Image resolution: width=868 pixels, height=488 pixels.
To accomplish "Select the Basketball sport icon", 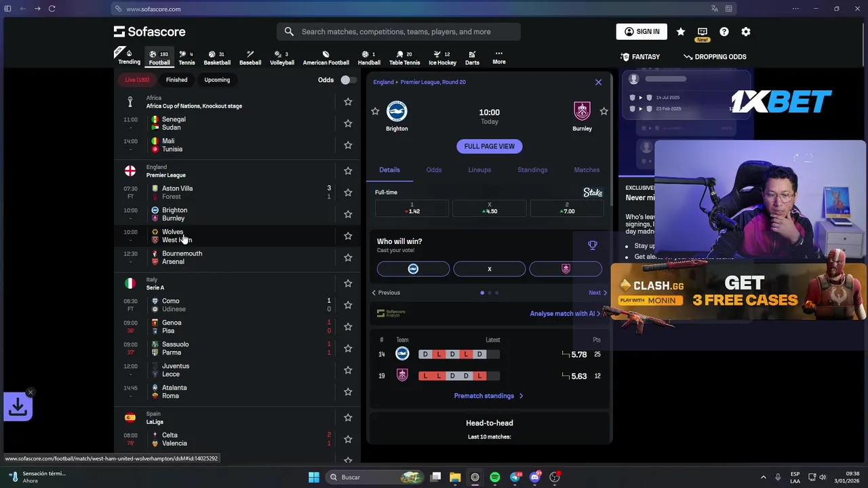I will coord(217,58).
